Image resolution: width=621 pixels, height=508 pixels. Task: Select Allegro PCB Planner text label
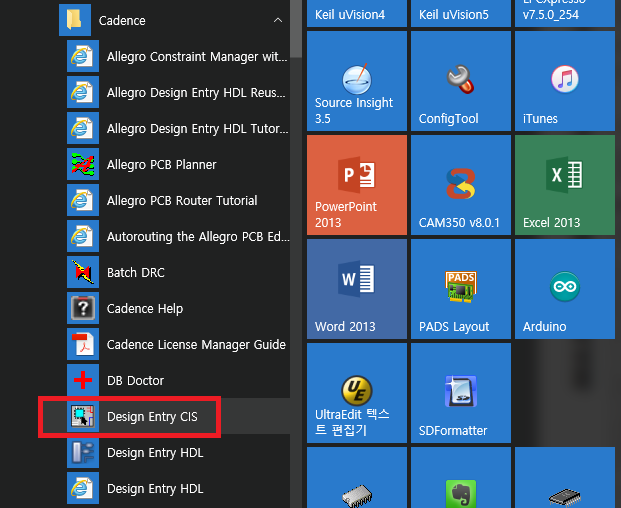point(162,164)
